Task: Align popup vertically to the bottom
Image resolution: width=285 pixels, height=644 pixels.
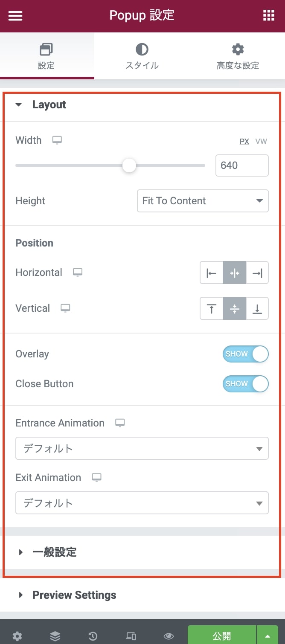Action: point(257,309)
